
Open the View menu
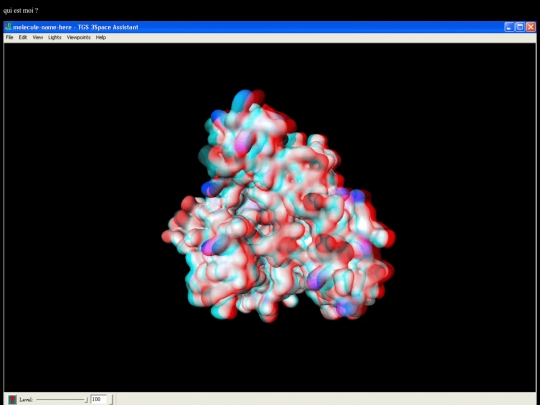[x=38, y=37]
